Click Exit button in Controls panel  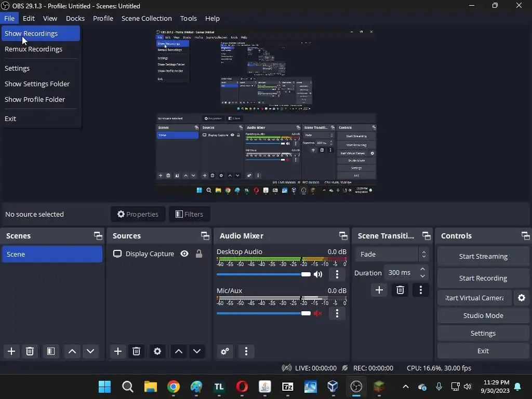[483, 351]
